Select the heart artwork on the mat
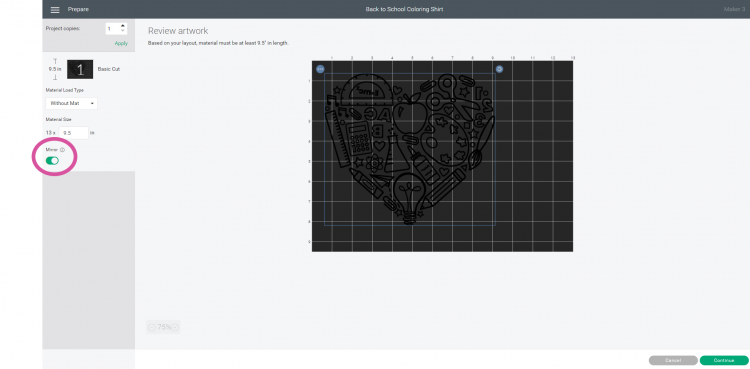Viewport: 750px width, 369px height. tap(410, 149)
